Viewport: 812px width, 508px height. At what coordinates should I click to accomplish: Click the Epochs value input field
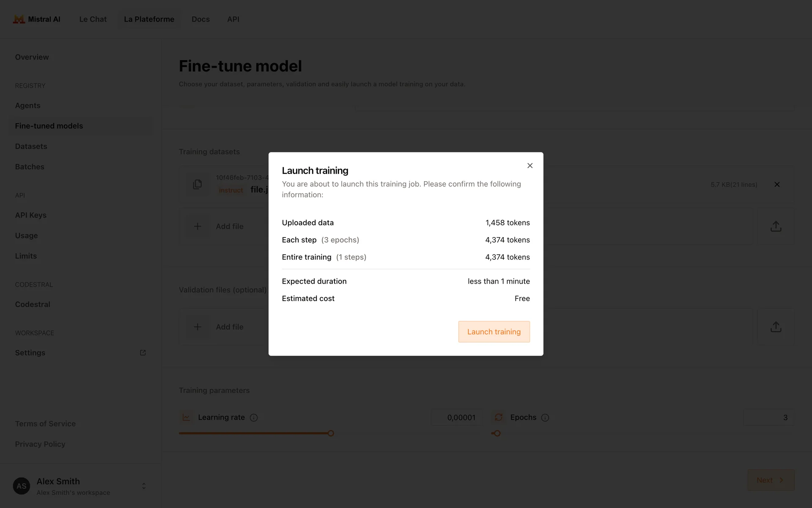tap(768, 417)
